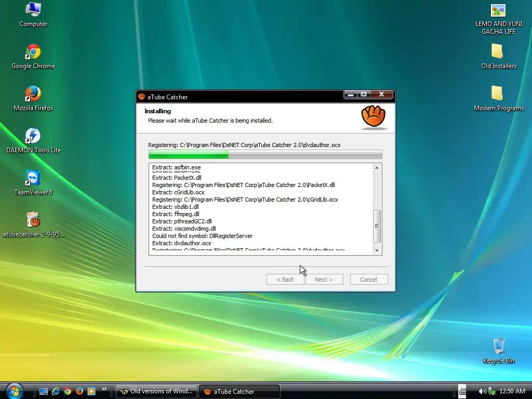
Task: Click the install log scrollbar thumb
Action: (x=377, y=226)
